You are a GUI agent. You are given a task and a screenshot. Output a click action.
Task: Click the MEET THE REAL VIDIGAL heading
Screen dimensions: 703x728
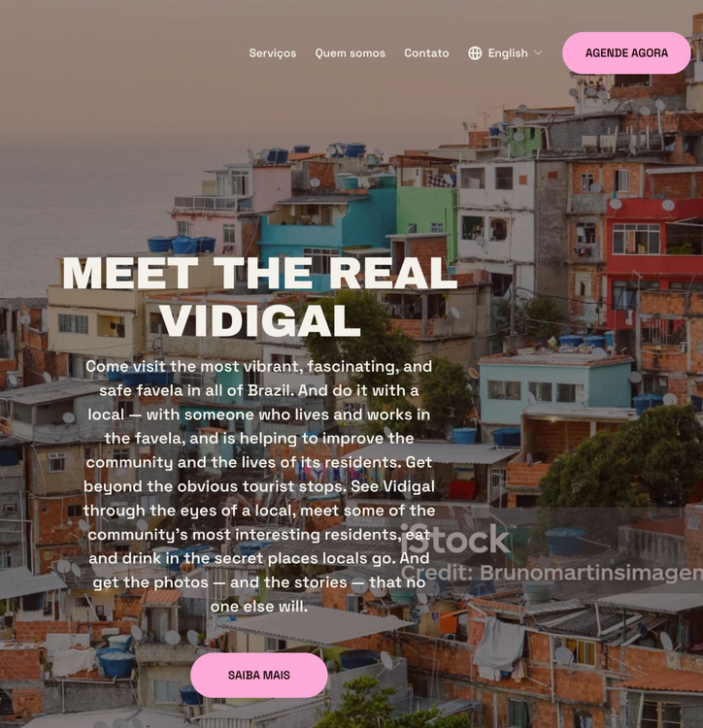259,297
